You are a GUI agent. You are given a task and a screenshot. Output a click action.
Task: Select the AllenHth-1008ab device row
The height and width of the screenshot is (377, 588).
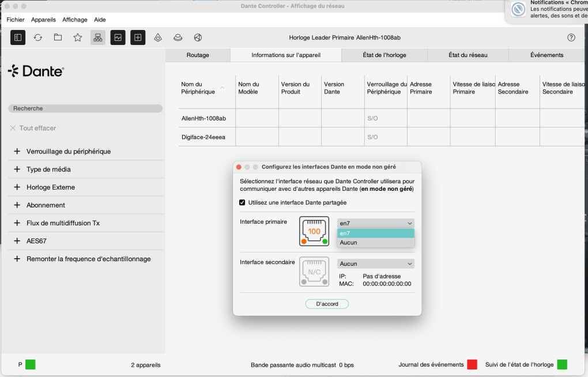(382, 118)
